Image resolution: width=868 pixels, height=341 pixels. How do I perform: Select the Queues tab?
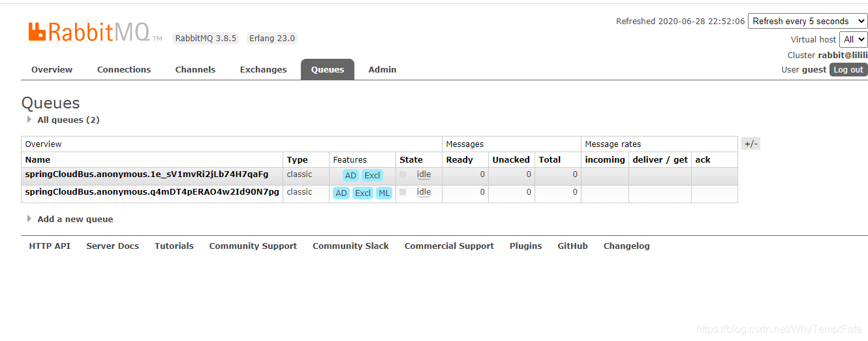tap(328, 70)
